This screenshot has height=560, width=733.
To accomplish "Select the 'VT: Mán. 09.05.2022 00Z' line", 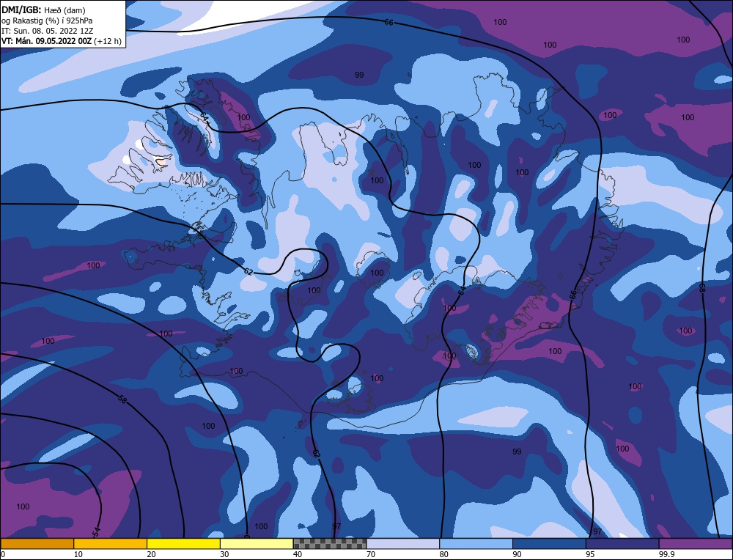I will tap(47, 41).
